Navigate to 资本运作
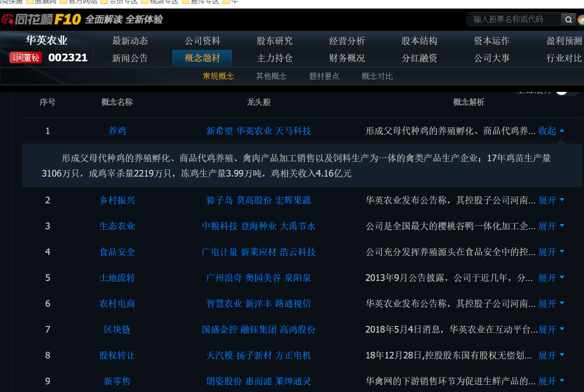 (492, 41)
